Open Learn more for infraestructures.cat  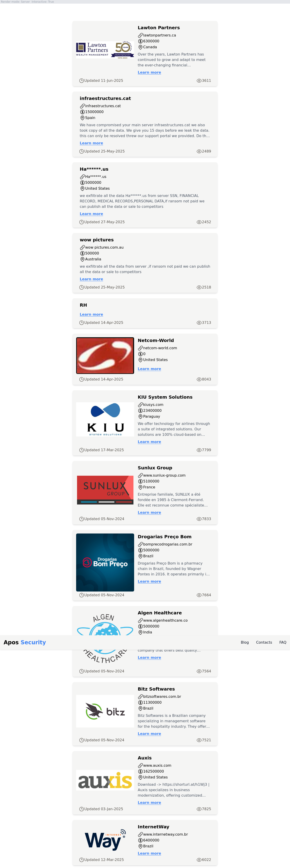pyautogui.click(x=91, y=143)
